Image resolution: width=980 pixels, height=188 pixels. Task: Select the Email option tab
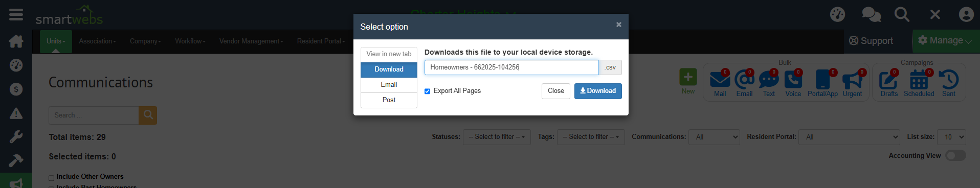(389, 85)
